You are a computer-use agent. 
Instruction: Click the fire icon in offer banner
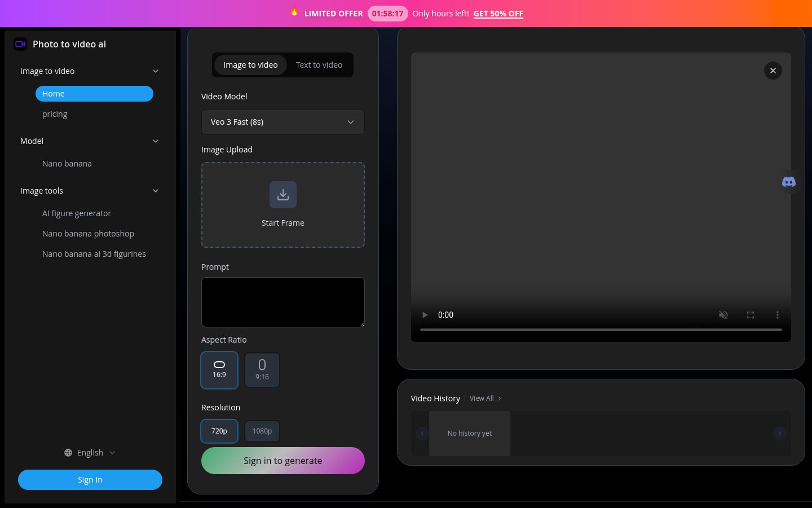pos(294,12)
